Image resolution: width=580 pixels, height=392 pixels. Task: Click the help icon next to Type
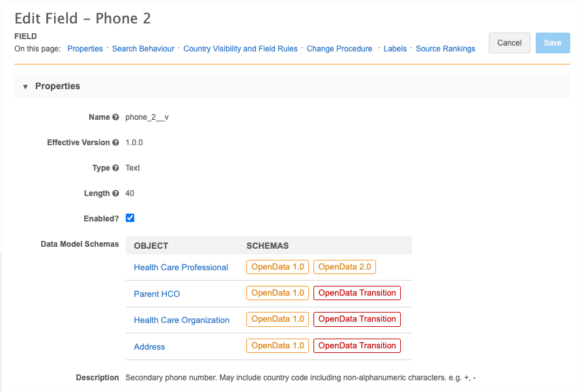(115, 168)
